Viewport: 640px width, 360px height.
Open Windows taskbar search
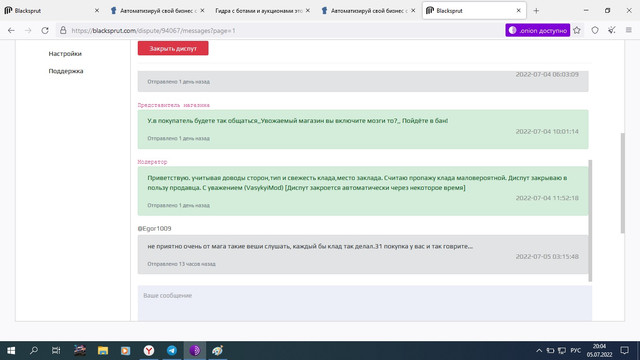click(34, 351)
